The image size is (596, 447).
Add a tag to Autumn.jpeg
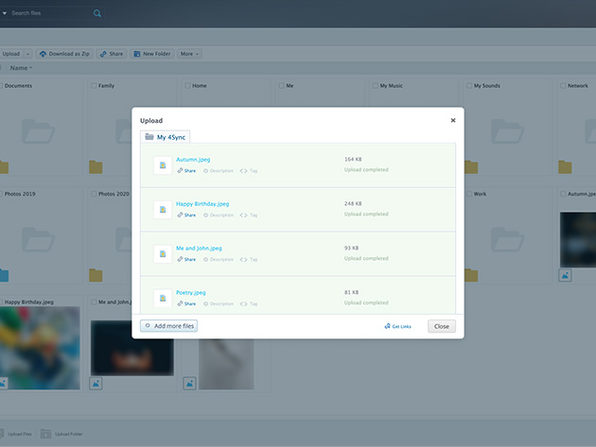tap(249, 171)
